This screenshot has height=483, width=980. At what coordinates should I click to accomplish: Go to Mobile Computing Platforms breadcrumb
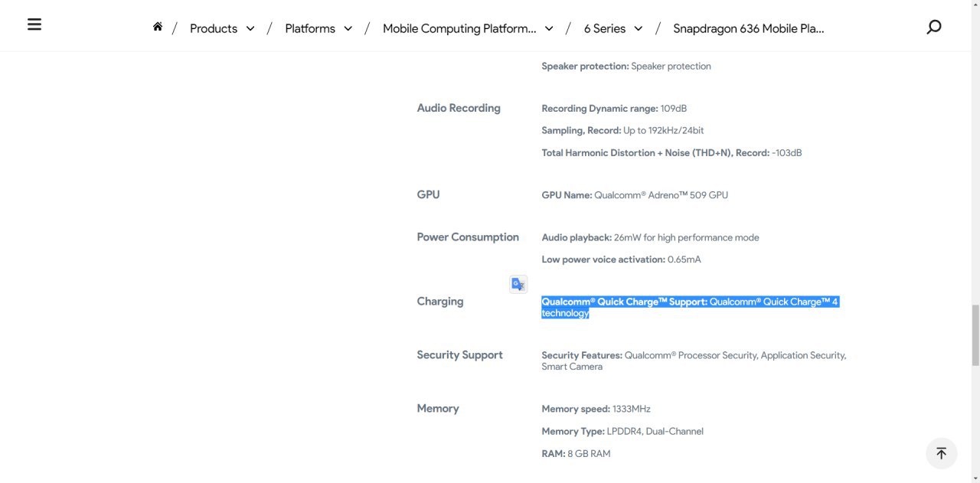(459, 28)
